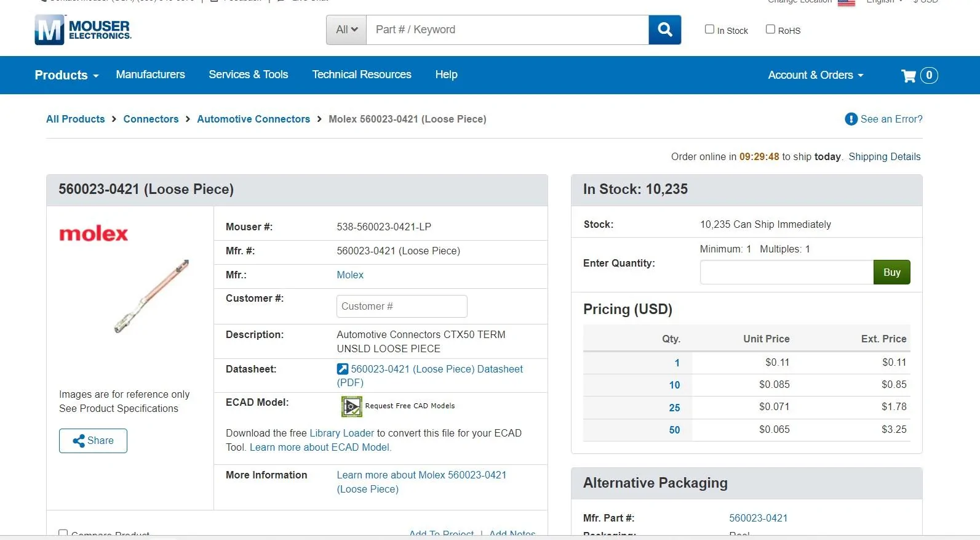Select quantity 10 price break
Viewport: 980px width, 540px height.
(674, 385)
